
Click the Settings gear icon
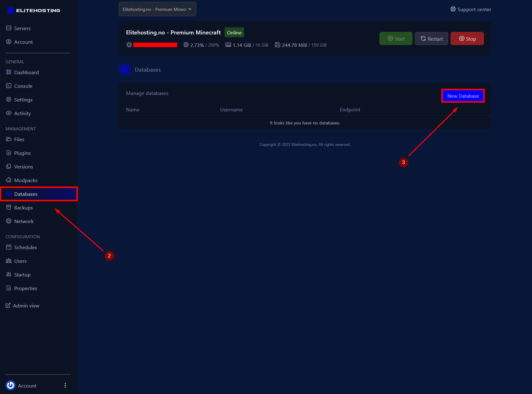(x=9, y=99)
